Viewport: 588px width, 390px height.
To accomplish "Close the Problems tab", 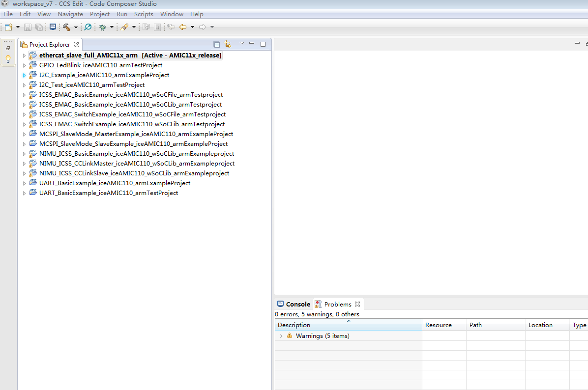I will click(x=357, y=304).
